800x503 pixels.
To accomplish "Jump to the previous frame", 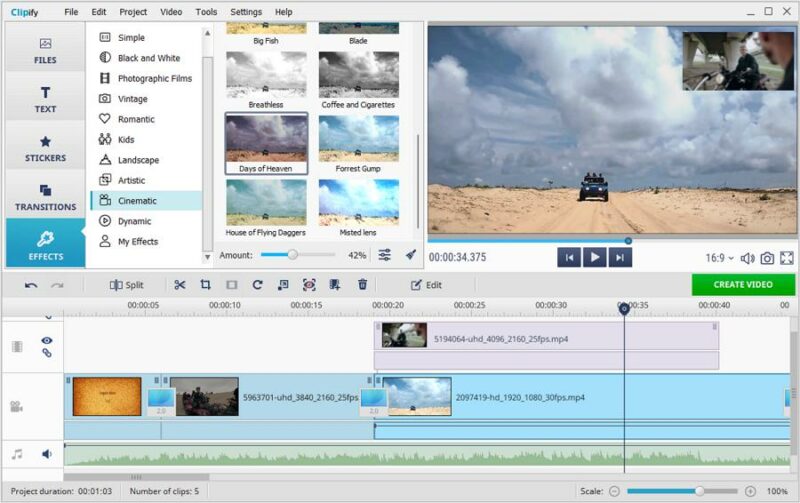I will [x=569, y=258].
